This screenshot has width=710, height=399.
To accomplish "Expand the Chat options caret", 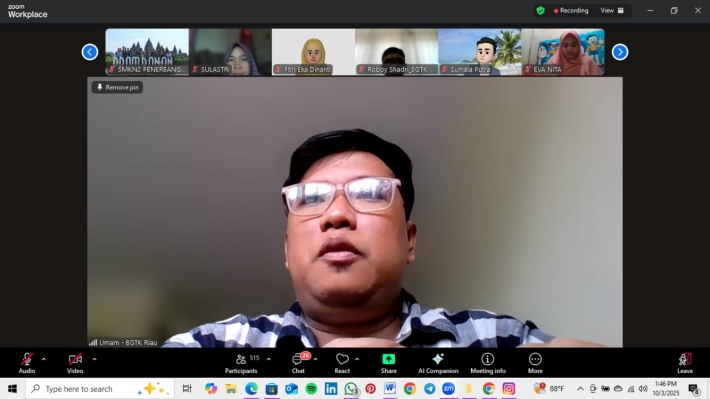I will click(316, 359).
